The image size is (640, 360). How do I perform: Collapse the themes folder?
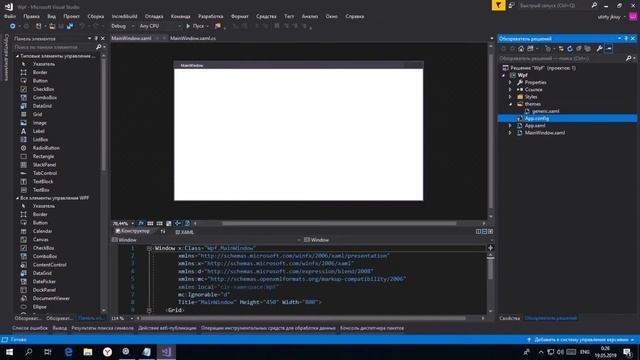[x=510, y=104]
